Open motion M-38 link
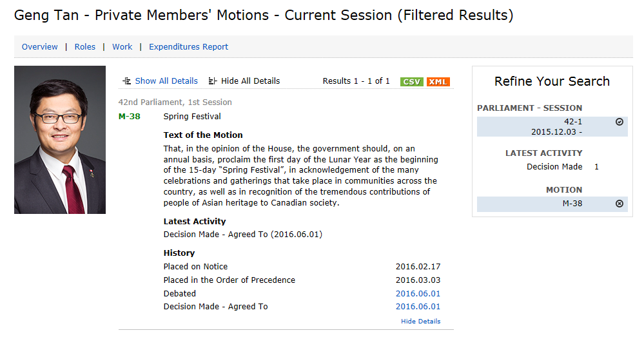644x337 pixels. [130, 117]
